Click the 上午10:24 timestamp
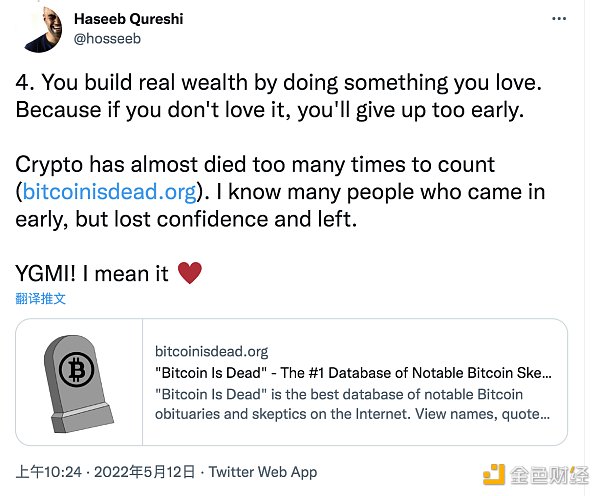Image resolution: width=600 pixels, height=496 pixels. click(52, 472)
